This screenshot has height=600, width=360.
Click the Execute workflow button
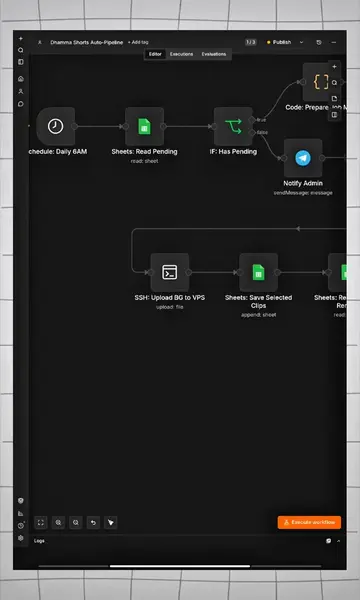pos(309,522)
